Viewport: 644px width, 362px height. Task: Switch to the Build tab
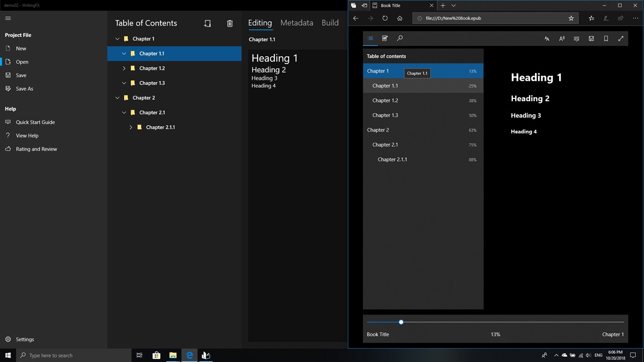coord(330,23)
